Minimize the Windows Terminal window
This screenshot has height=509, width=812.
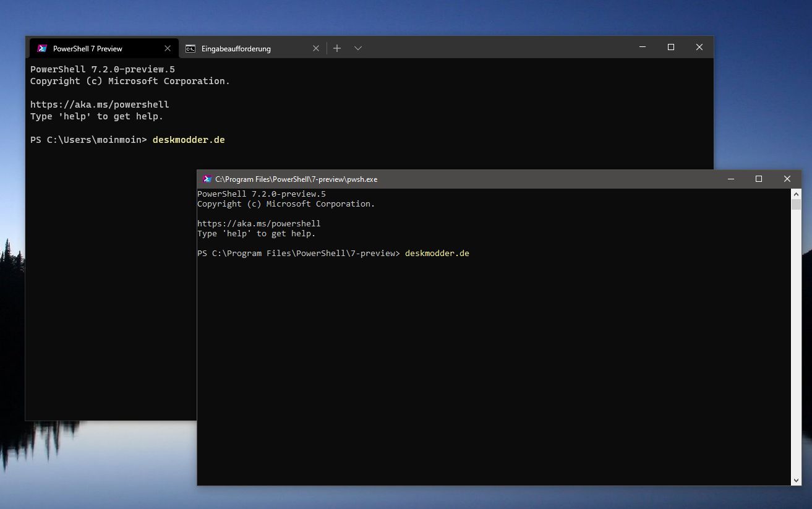click(643, 47)
